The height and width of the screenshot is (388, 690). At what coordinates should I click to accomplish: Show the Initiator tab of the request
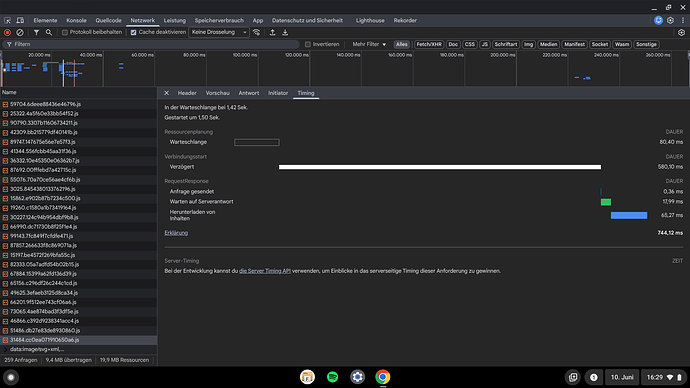pos(278,93)
